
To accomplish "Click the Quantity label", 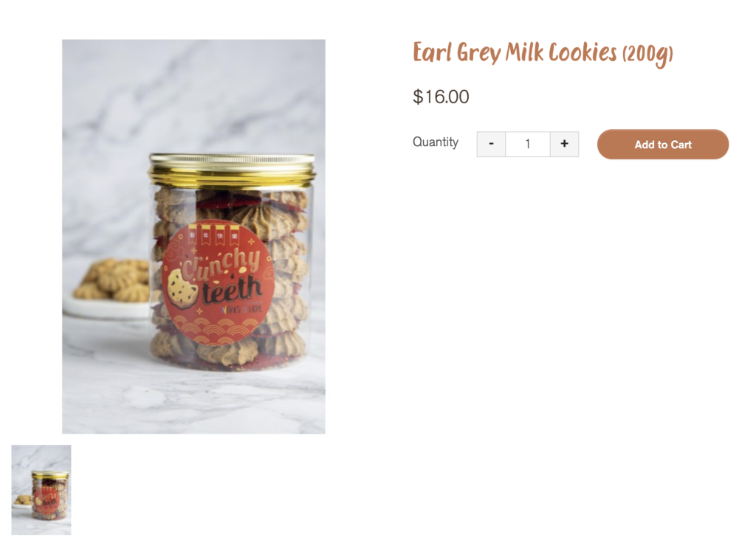I will [436, 142].
